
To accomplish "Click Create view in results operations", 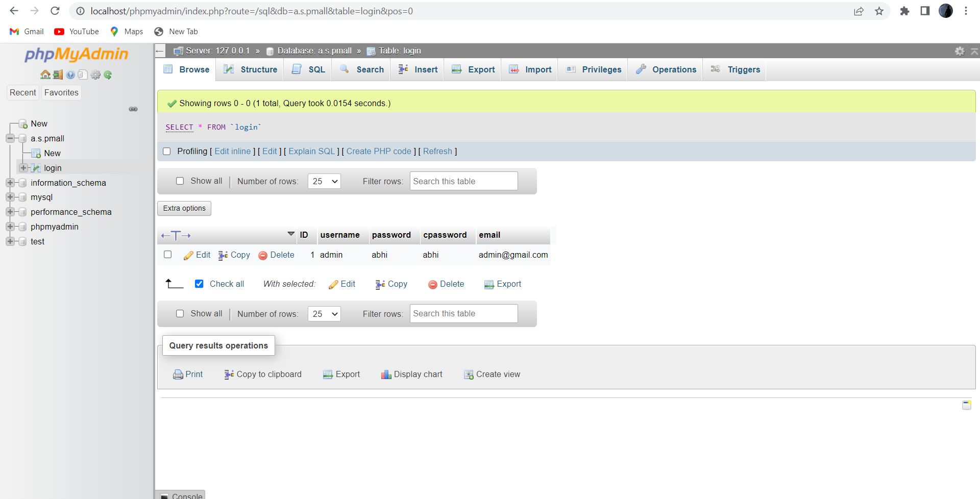I will 492,375.
